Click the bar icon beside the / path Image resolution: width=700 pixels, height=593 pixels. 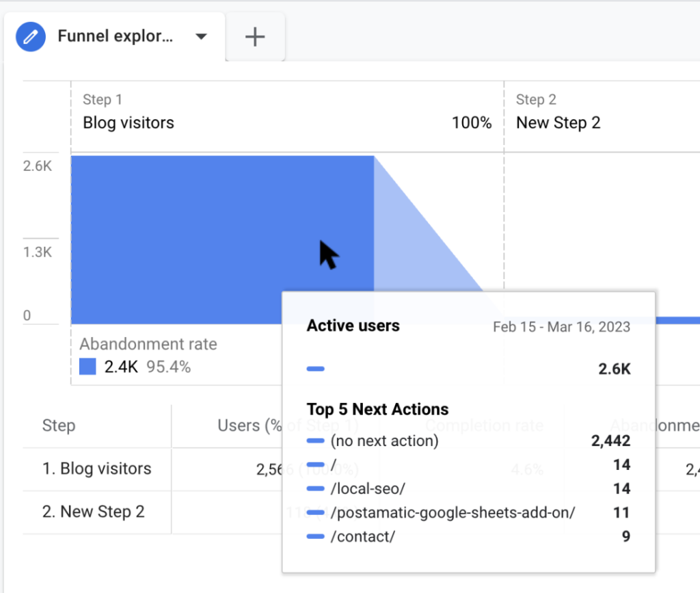(x=315, y=465)
